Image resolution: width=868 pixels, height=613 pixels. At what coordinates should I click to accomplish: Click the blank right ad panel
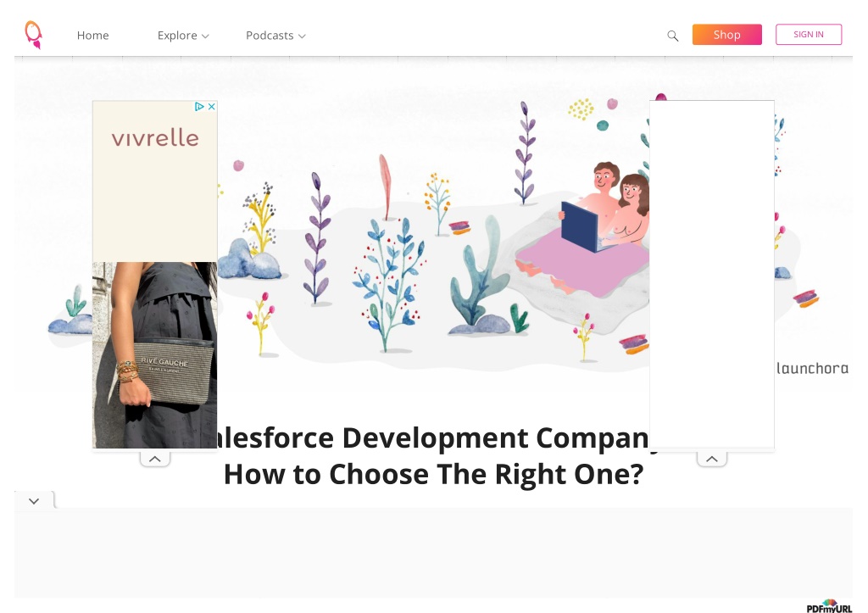coord(712,275)
